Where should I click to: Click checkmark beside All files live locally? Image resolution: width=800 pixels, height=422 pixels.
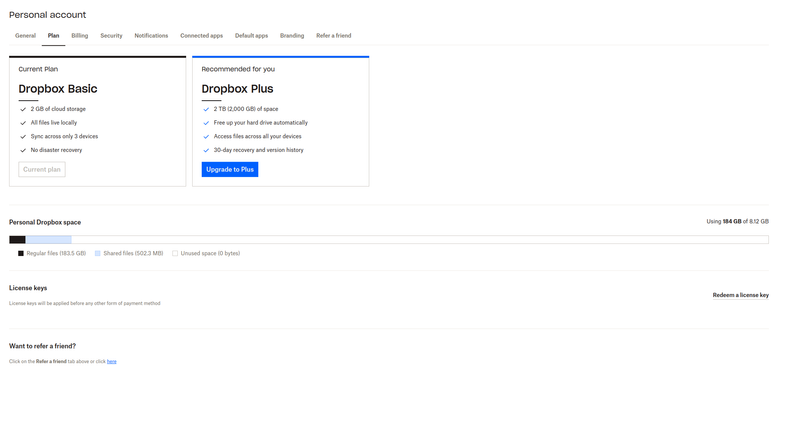pyautogui.click(x=23, y=123)
